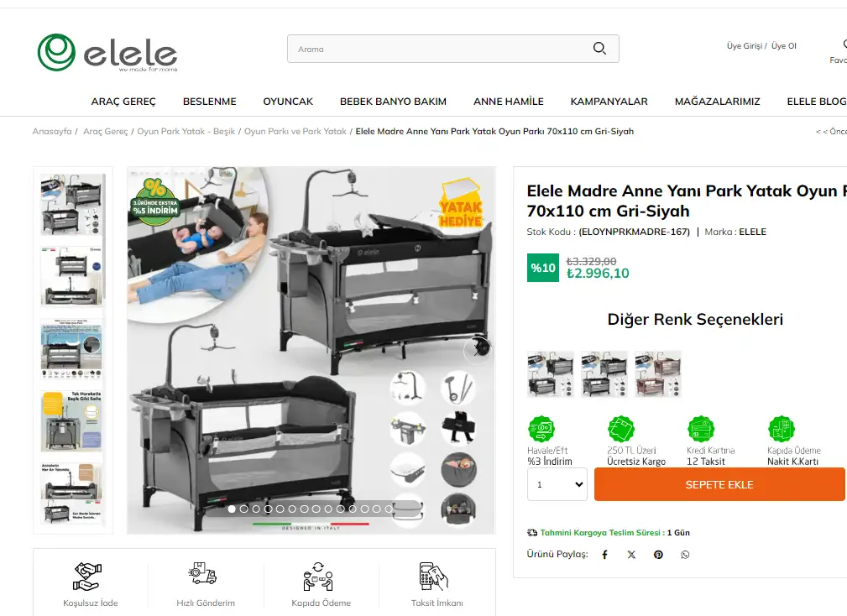Open the ARAÇ GEREÇ menu
Viewport: 847px width, 616px height.
pos(123,102)
